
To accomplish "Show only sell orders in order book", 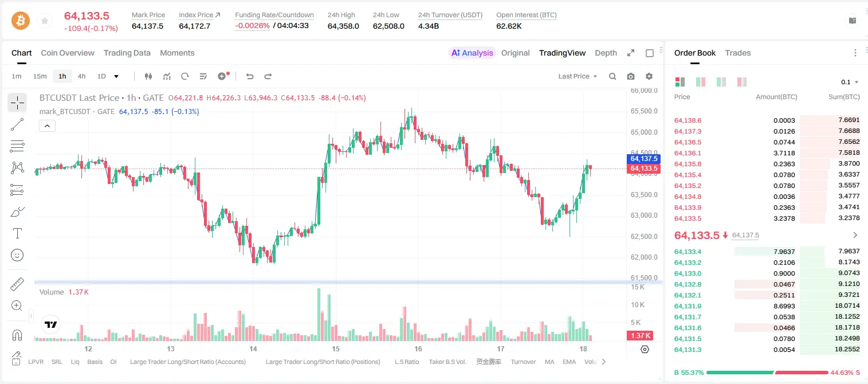I will point(741,82).
